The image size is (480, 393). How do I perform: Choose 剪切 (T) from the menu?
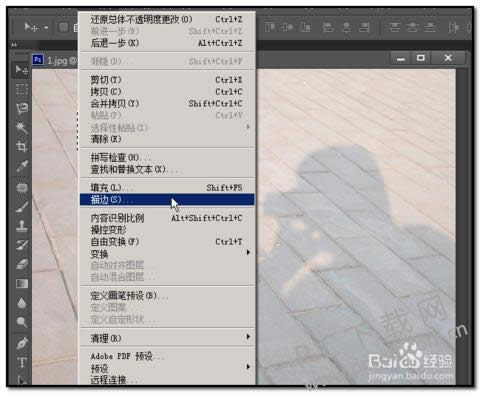click(x=167, y=80)
